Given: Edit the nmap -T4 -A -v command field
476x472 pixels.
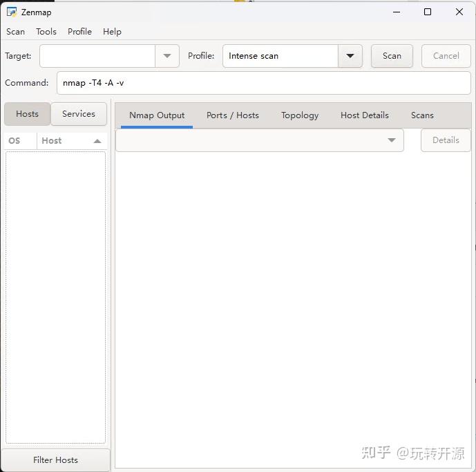Looking at the screenshot, I should click(263, 83).
